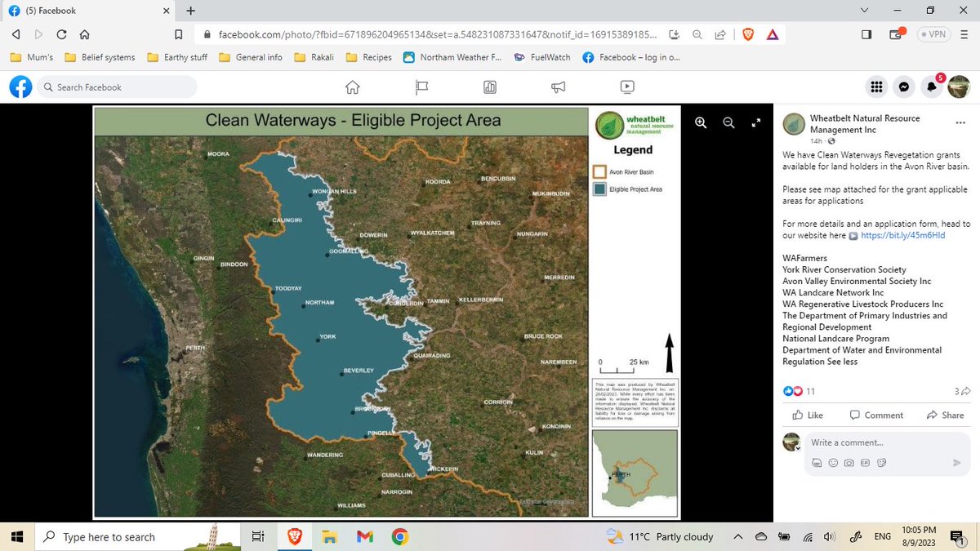Viewport: 980px width, 551px height.
Task: Open Brave Wallet icon
Action: coord(897,34)
